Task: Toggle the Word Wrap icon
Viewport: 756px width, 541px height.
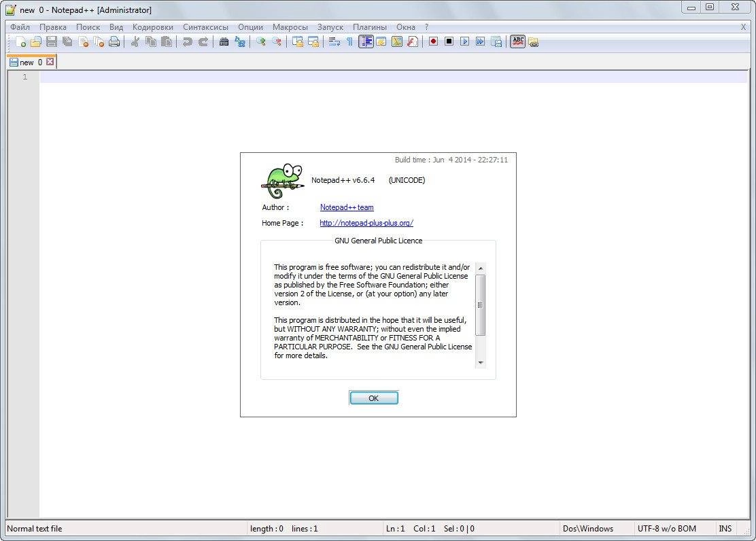Action: point(334,42)
